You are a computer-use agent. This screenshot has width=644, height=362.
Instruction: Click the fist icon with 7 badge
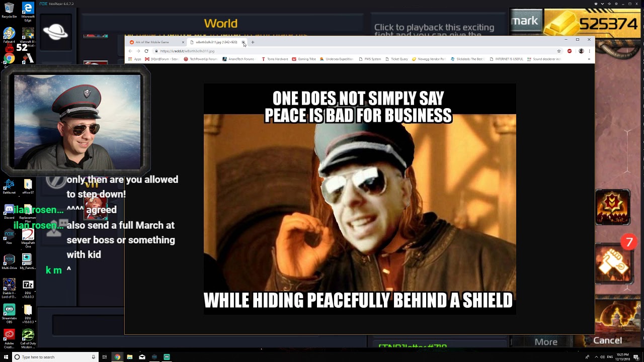[613, 264]
